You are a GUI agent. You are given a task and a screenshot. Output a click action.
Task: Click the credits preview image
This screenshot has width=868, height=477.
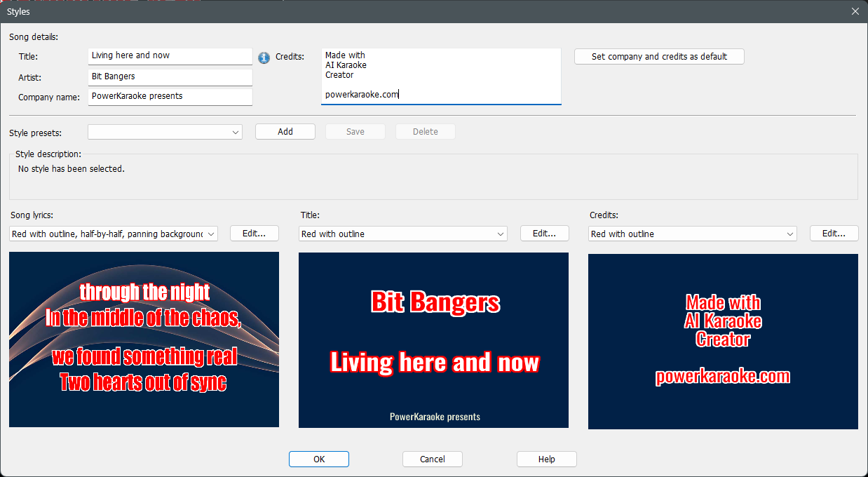click(723, 342)
